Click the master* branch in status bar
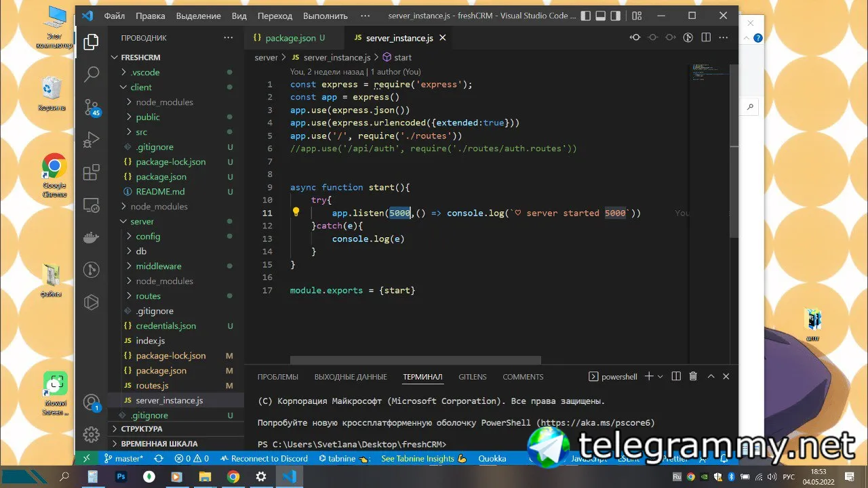 pos(124,458)
